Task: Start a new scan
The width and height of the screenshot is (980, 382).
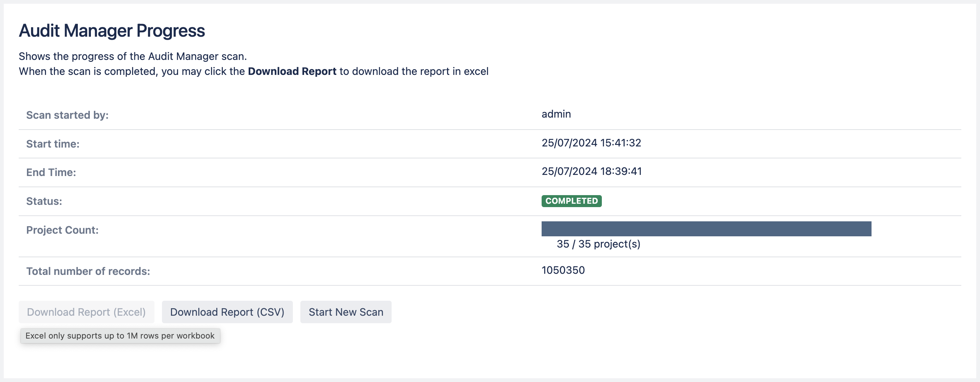Action: 346,312
